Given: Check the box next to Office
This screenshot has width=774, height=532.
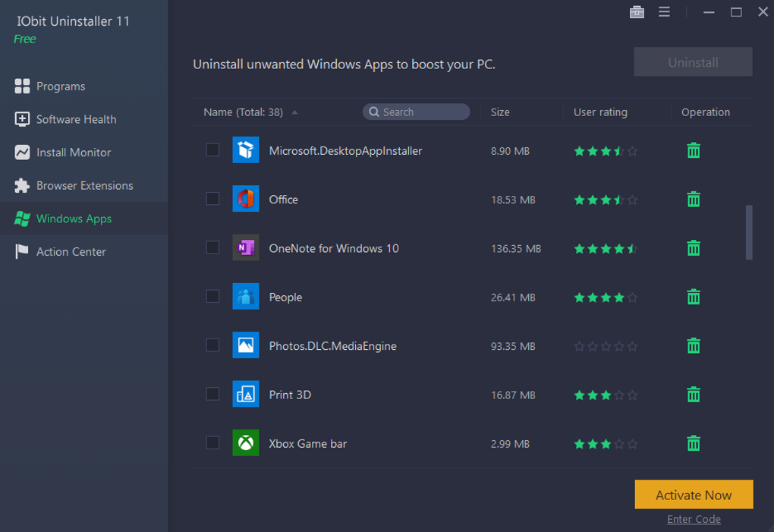Looking at the screenshot, I should coord(212,199).
